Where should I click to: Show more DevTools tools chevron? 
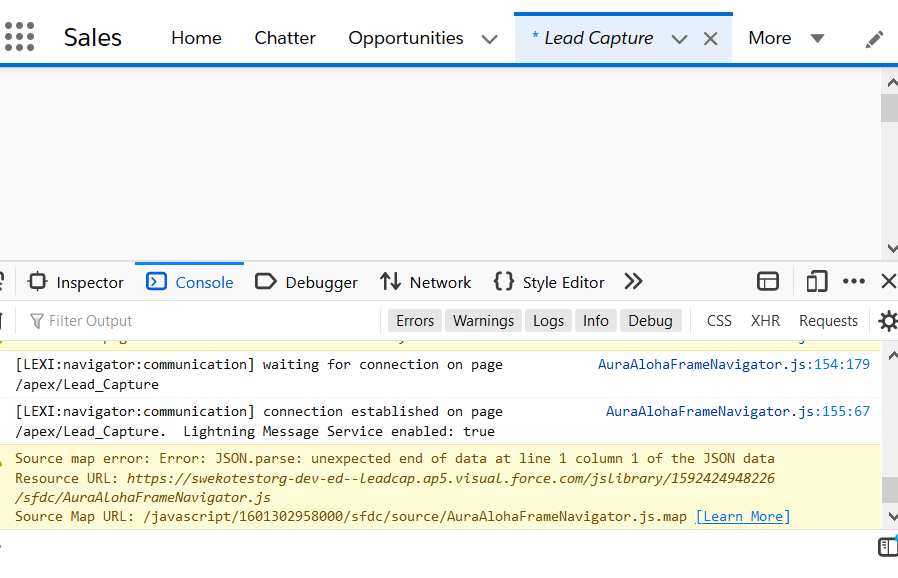(633, 282)
